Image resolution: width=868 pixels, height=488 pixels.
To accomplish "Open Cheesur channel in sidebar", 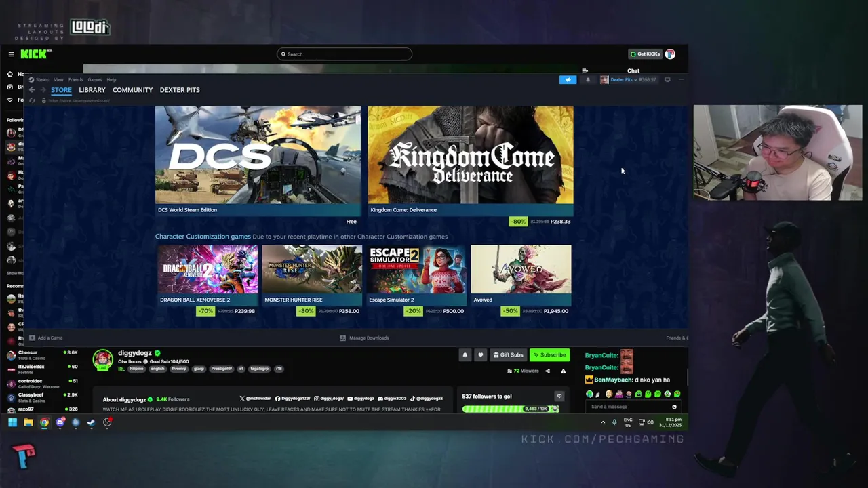I will (x=42, y=355).
